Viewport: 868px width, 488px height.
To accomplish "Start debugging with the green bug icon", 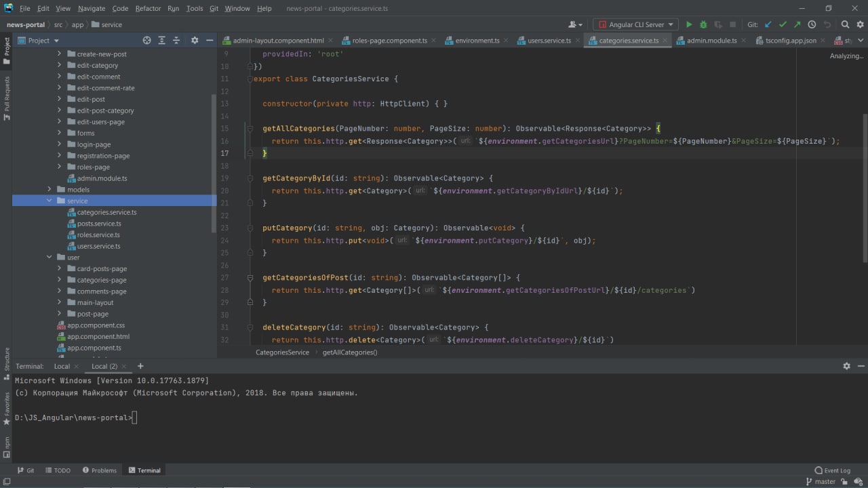I will point(703,24).
